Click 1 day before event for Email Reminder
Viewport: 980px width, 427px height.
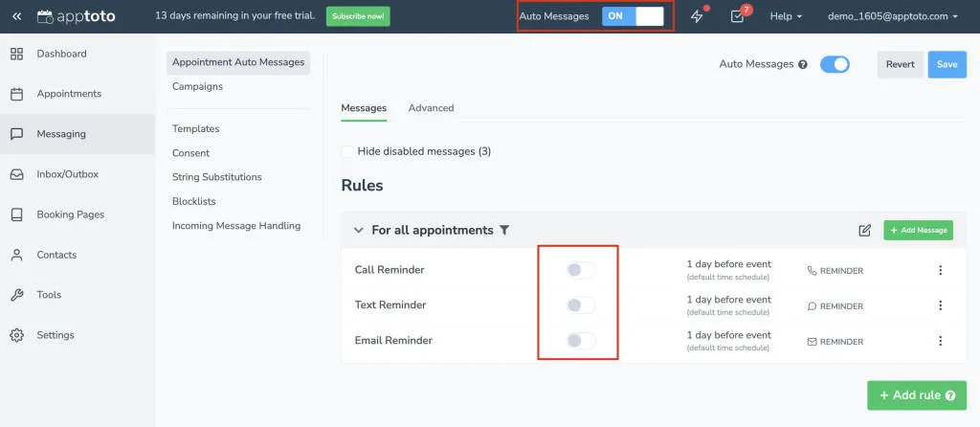(x=728, y=335)
